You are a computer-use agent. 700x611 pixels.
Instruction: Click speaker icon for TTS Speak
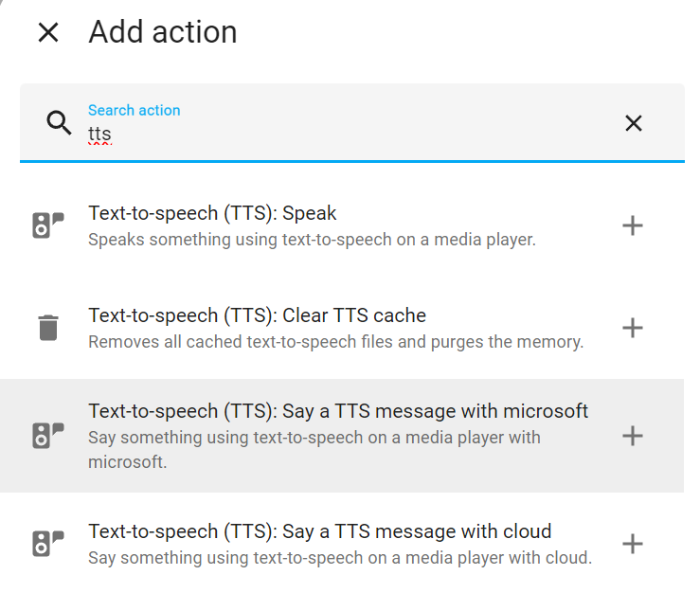click(x=48, y=225)
